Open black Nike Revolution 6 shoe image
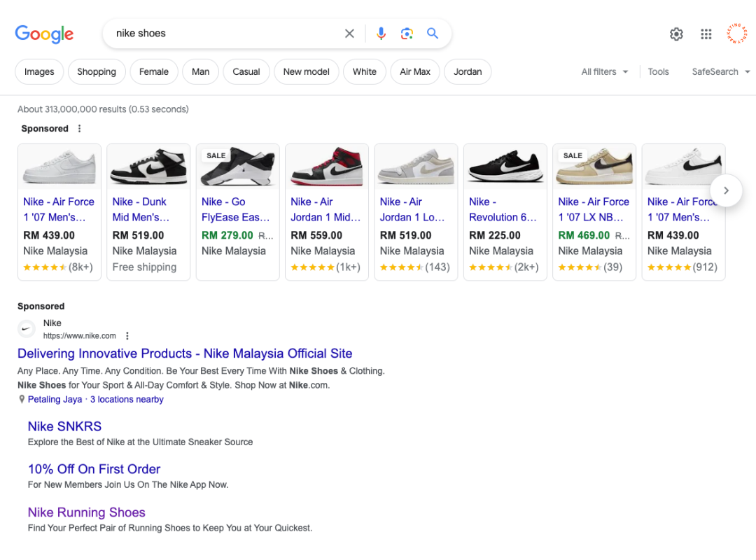 [x=505, y=167]
